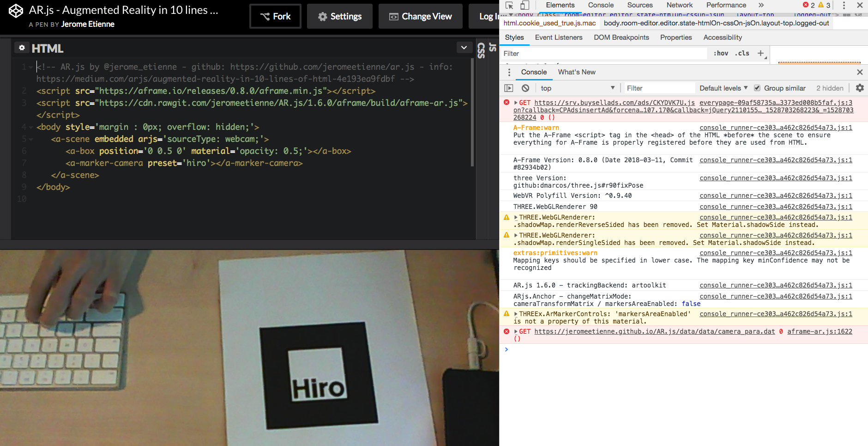The image size is (868, 446).
Task: Select the html.cookie_used_true breadcrumb
Action: (x=549, y=23)
